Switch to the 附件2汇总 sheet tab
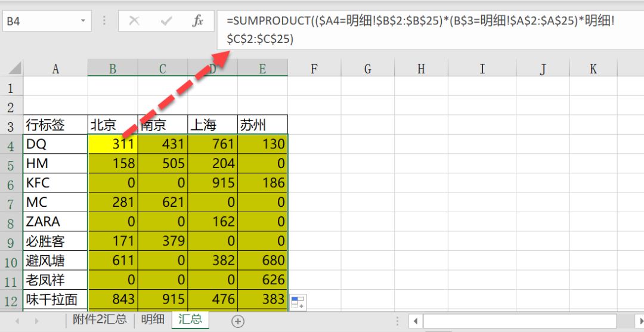The height and width of the screenshot is (332, 644). click(x=100, y=319)
